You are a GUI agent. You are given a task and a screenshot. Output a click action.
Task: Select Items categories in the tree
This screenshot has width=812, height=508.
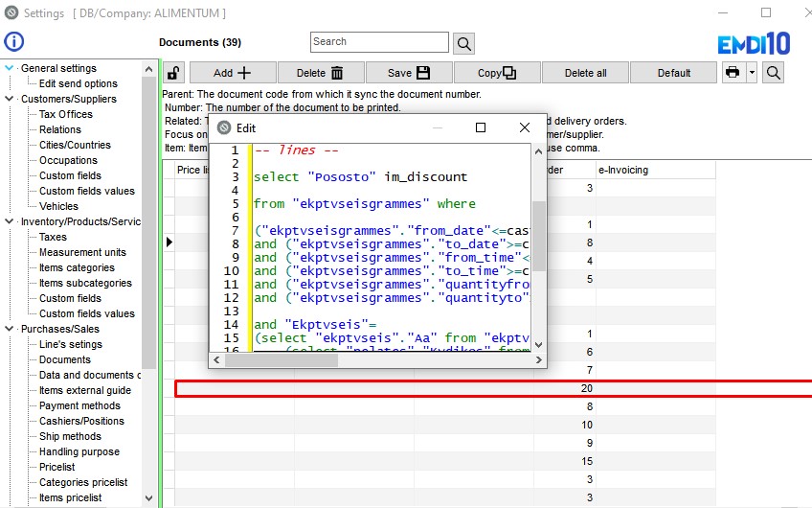pyautogui.click(x=77, y=267)
